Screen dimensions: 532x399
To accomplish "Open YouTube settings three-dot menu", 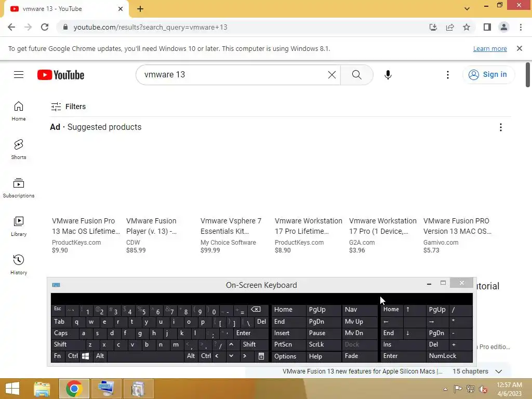I will (x=447, y=75).
